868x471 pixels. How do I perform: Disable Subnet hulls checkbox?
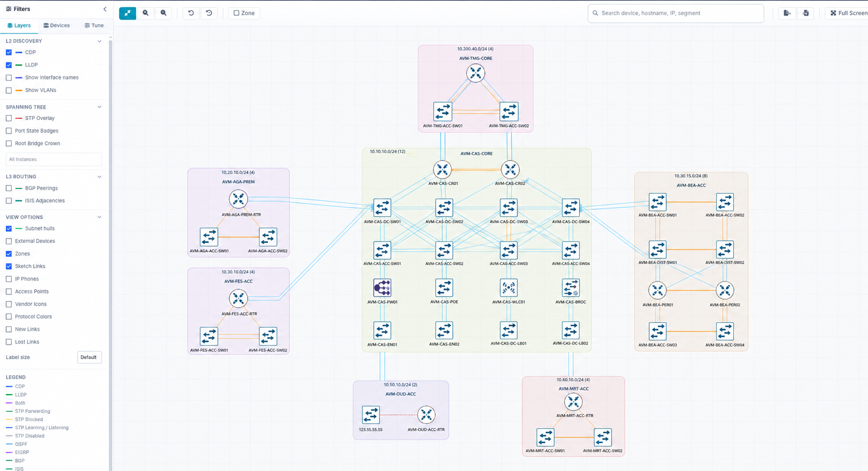pyautogui.click(x=9, y=229)
